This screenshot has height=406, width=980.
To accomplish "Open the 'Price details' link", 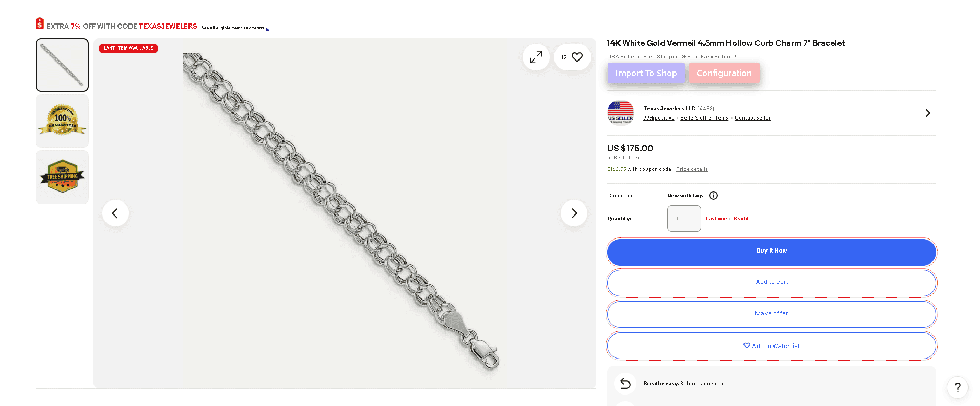I will pos(691,169).
